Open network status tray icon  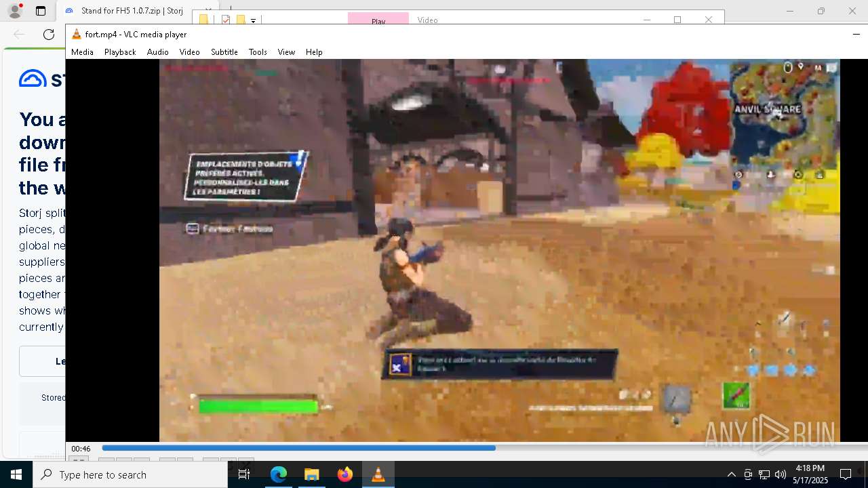click(x=764, y=474)
